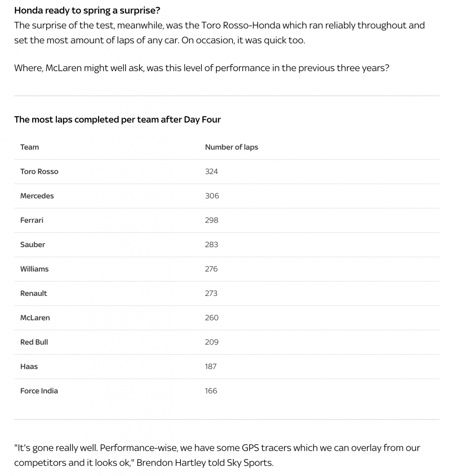Select the Toro Rosso table row

click(227, 172)
